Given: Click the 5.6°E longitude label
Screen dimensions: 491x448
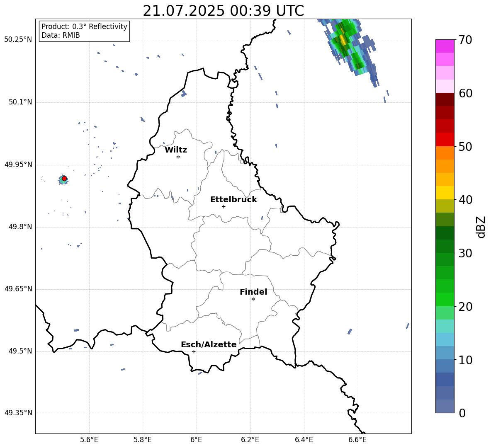Looking at the screenshot, I should click(89, 440).
